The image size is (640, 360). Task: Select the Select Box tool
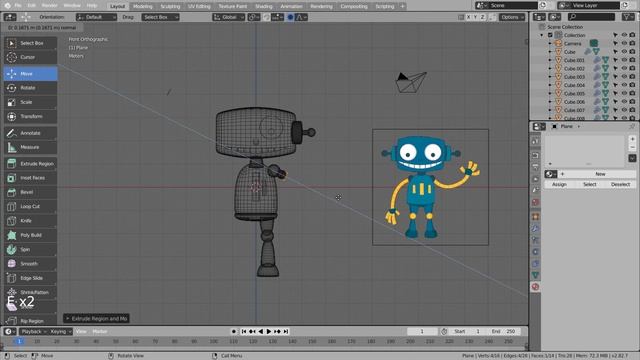click(x=31, y=43)
